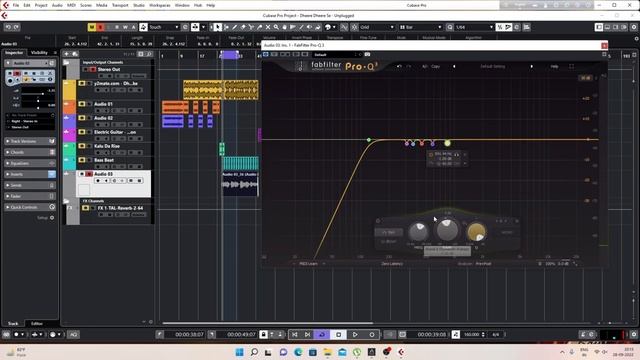Image resolution: width=640 pixels, height=360 pixels.
Task: Open Windows taskbar search
Action: click(254, 352)
